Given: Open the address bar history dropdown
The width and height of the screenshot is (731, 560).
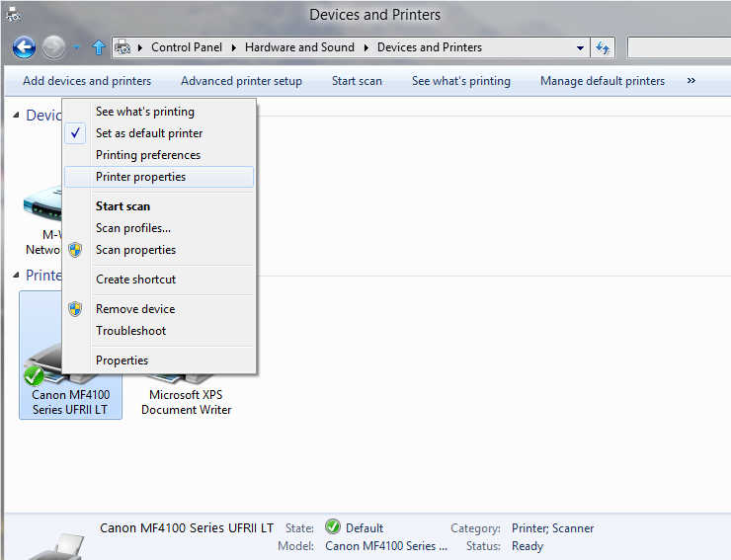Looking at the screenshot, I should pyautogui.click(x=581, y=47).
